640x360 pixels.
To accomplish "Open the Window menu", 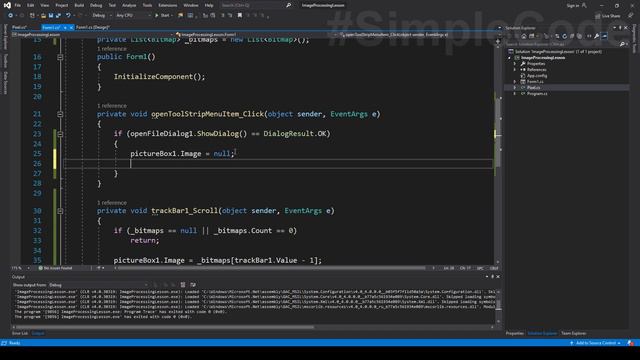I will point(191,5).
